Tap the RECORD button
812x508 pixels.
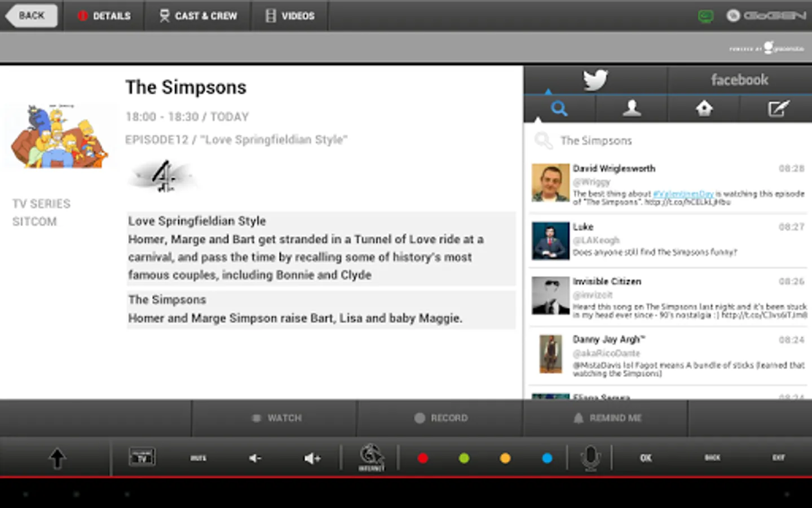440,418
